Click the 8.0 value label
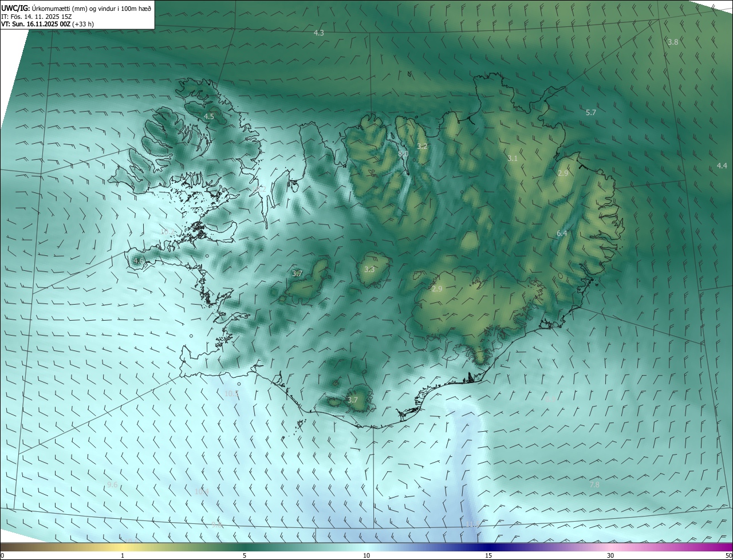 [x=403, y=154]
